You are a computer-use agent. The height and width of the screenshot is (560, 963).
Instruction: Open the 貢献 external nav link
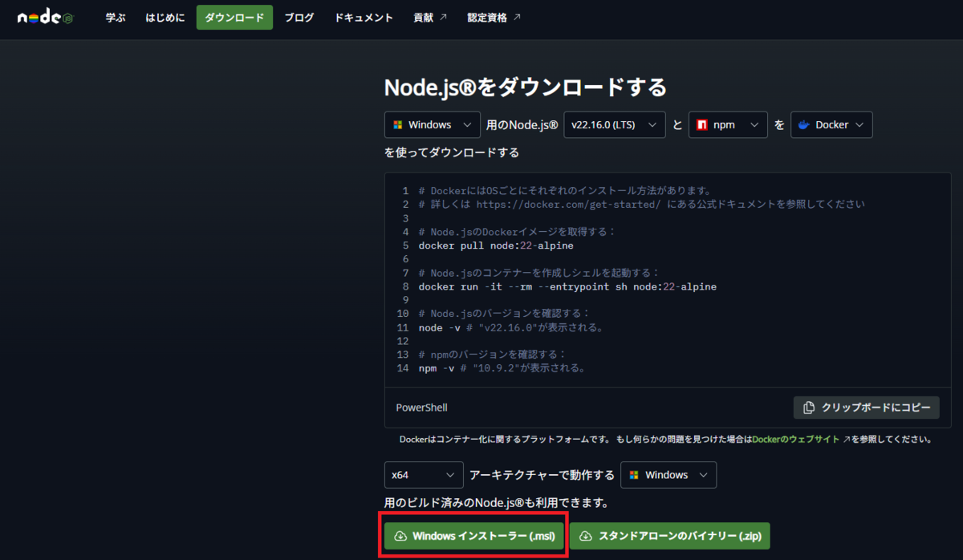(x=430, y=18)
